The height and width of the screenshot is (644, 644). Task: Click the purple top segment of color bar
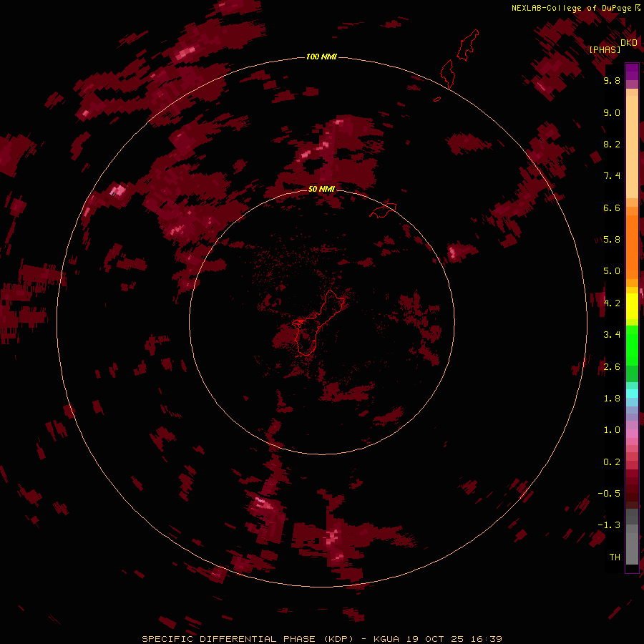click(x=632, y=72)
